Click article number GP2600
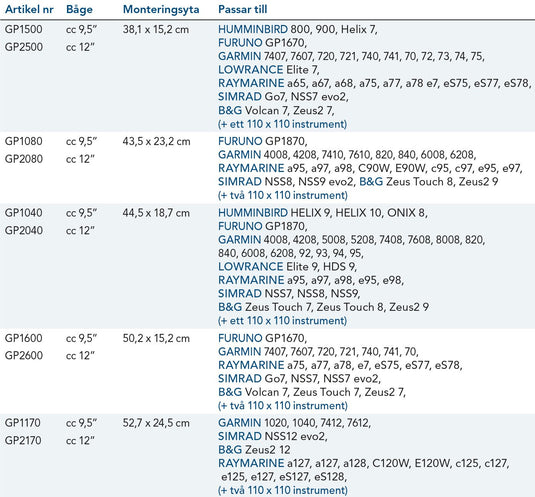Screen dimensions: 535x497 pyautogui.click(x=24, y=355)
